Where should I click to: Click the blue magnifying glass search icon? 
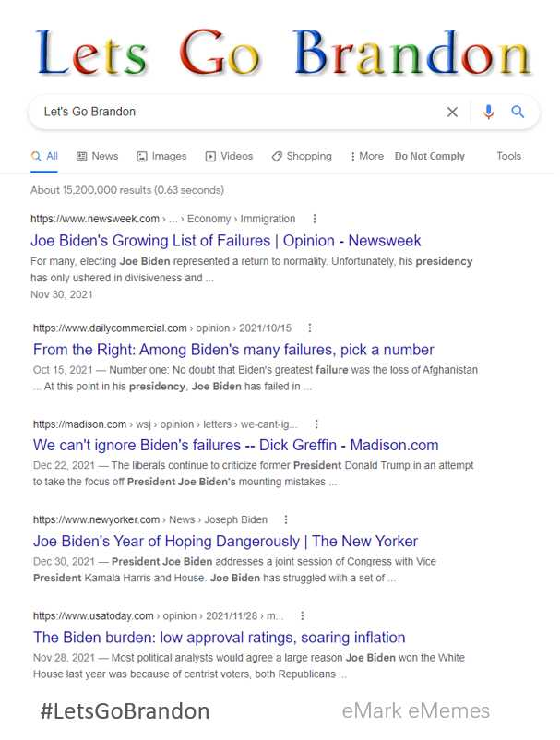(518, 112)
